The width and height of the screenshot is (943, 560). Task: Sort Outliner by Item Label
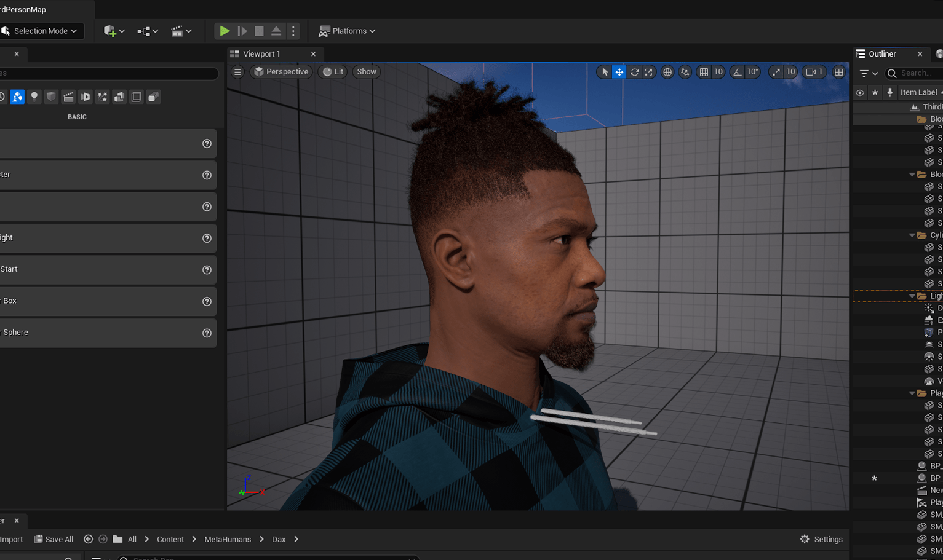tap(920, 92)
